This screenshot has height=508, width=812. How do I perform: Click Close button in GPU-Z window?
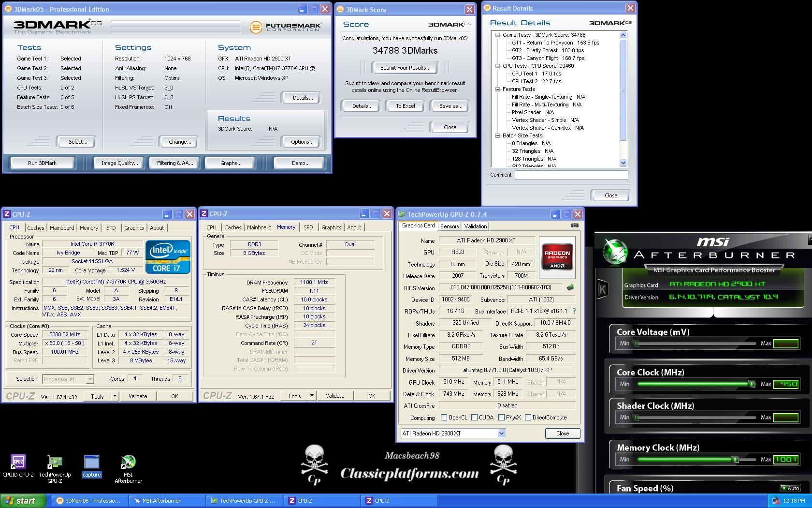click(563, 433)
